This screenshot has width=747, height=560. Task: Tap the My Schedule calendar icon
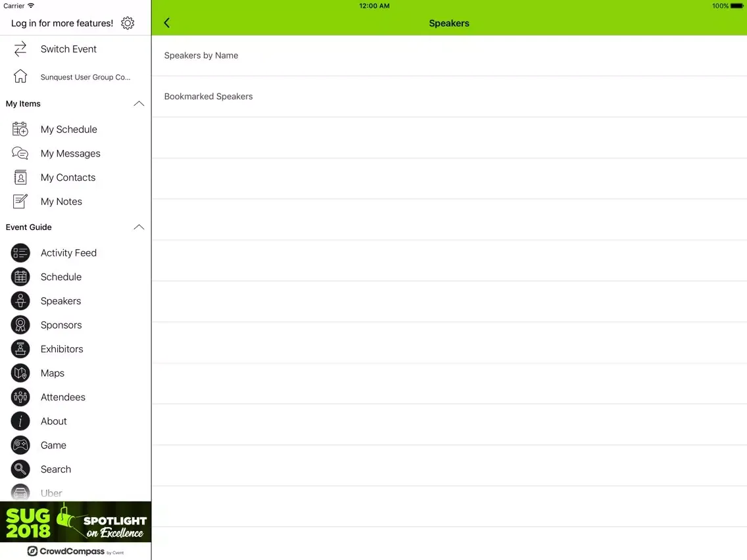pyautogui.click(x=20, y=129)
